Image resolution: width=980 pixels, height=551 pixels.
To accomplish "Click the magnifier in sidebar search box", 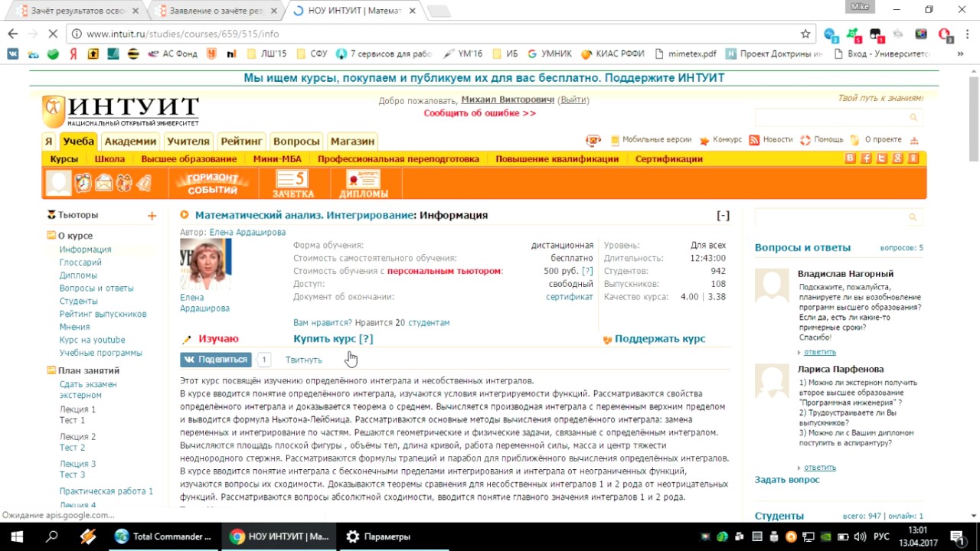I will 913,217.
